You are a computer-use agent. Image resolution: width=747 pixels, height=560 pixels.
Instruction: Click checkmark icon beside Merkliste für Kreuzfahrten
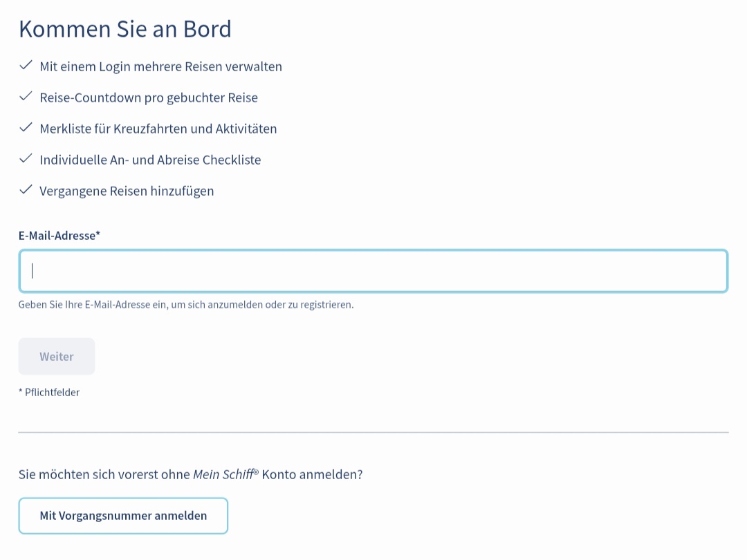point(26,128)
